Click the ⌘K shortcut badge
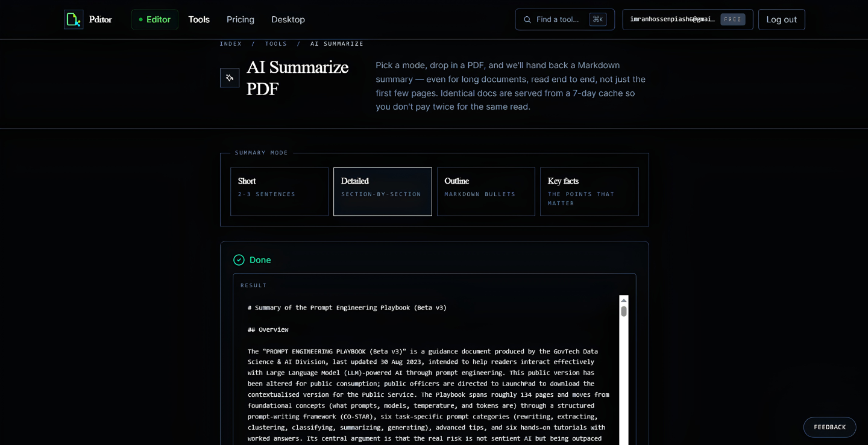 pyautogui.click(x=598, y=19)
